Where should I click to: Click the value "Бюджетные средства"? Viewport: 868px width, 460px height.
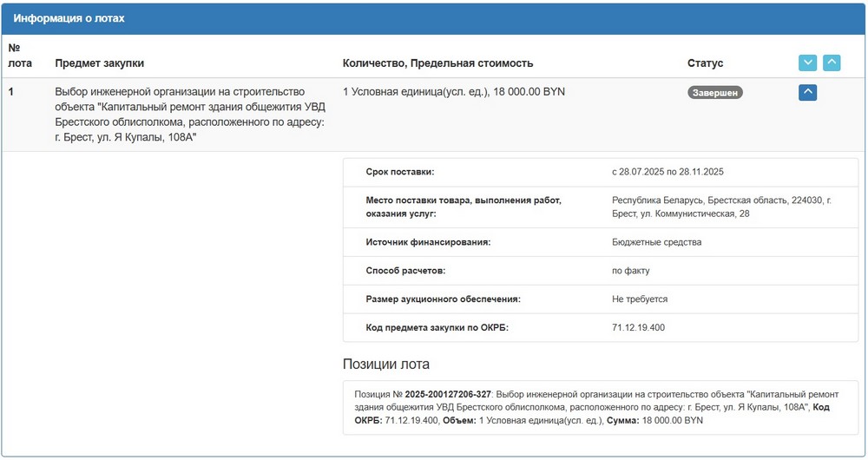point(656,242)
